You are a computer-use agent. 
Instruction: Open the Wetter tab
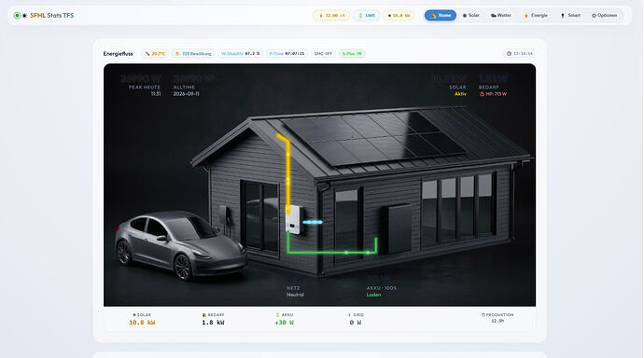click(501, 15)
